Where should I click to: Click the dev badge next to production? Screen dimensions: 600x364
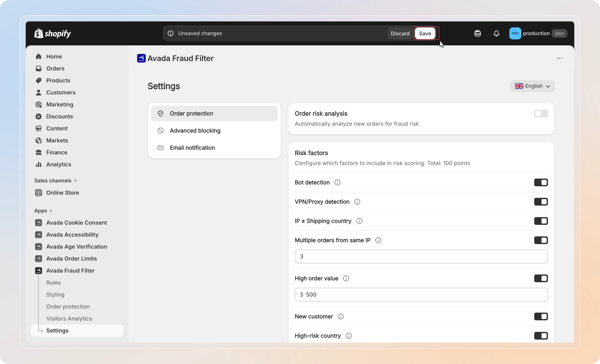point(559,33)
